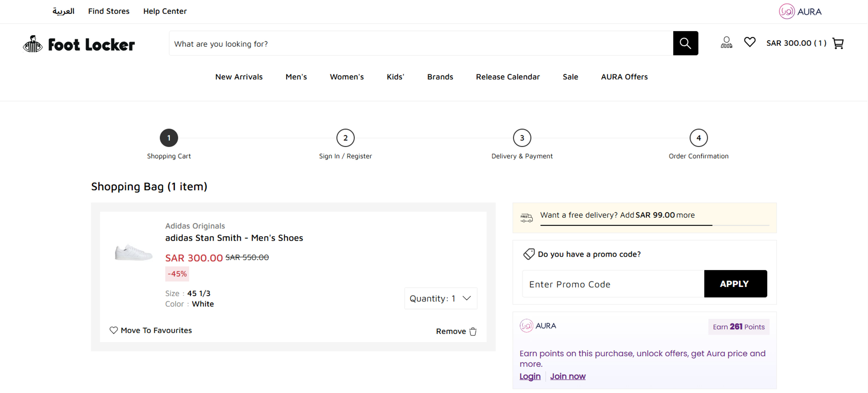
Task: Focus the Enter Promo Code field
Action: [613, 284]
